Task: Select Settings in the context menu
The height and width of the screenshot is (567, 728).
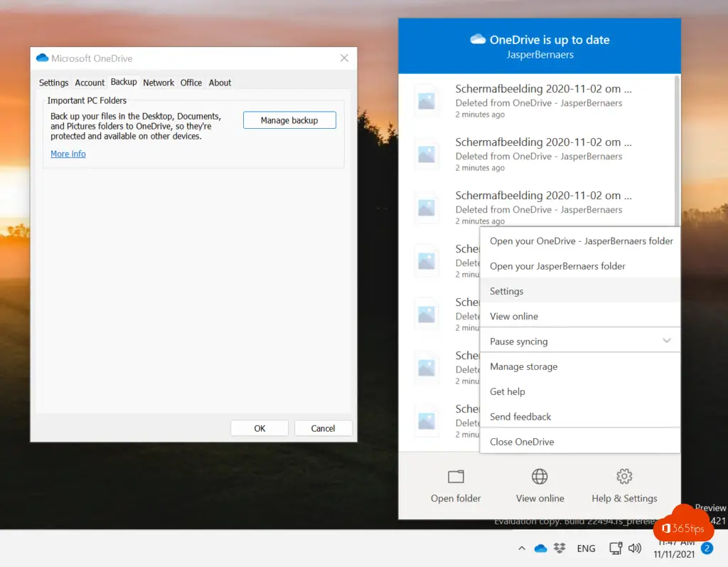Action: (x=507, y=291)
